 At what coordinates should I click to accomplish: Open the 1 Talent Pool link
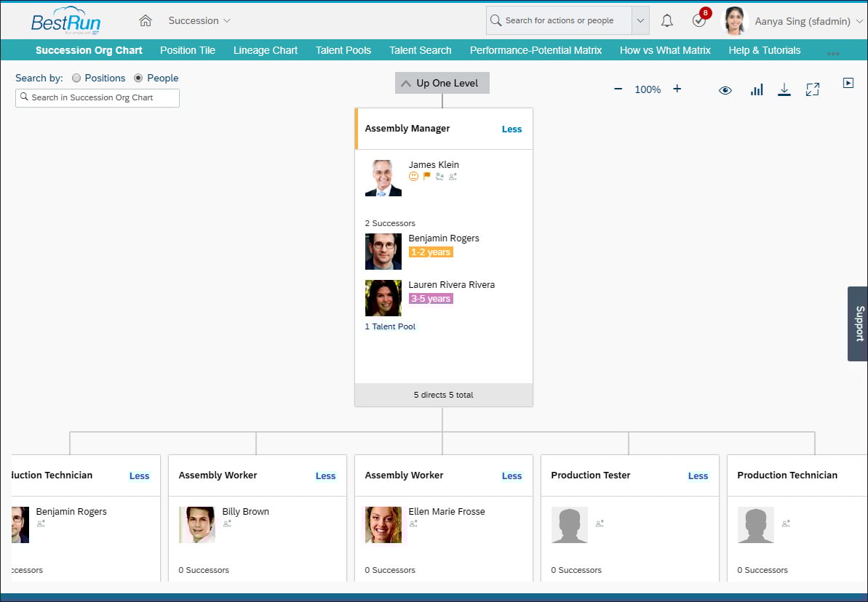[x=390, y=326]
